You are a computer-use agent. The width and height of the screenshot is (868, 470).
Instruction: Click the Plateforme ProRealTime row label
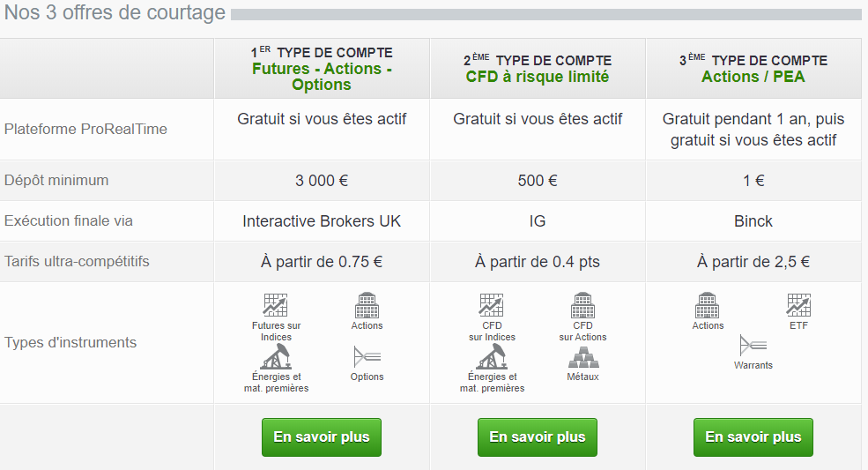pyautogui.click(x=85, y=129)
